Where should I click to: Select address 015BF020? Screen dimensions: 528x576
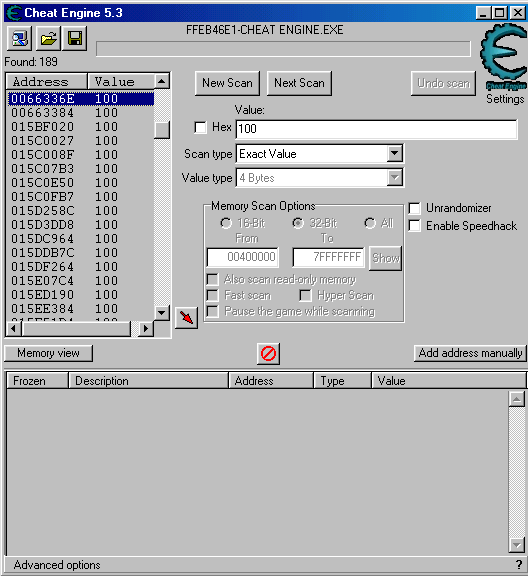click(80, 127)
